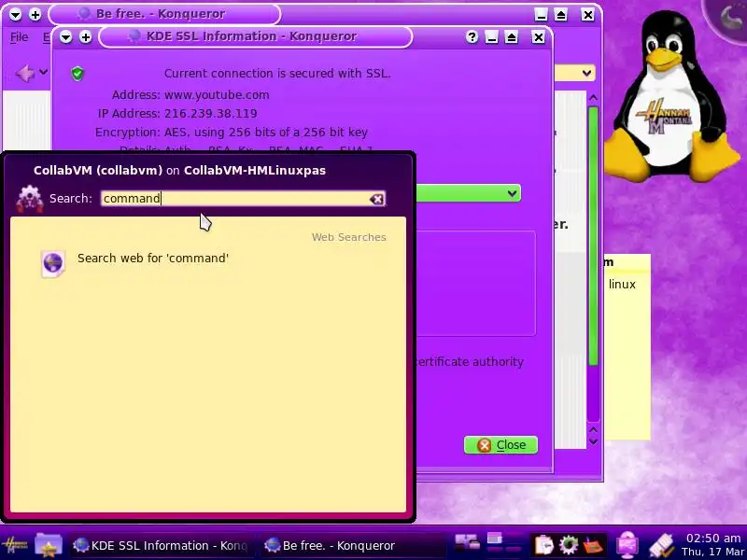The image size is (747, 560).
Task: Click the Tux Hannah Montana desktop widget
Action: tap(670, 95)
